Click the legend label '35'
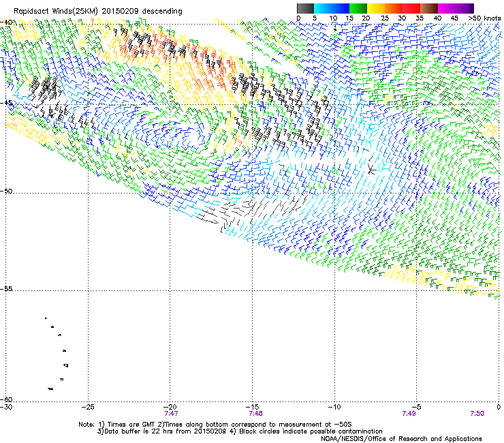Image resolution: width=504 pixels, height=443 pixels. click(420, 18)
